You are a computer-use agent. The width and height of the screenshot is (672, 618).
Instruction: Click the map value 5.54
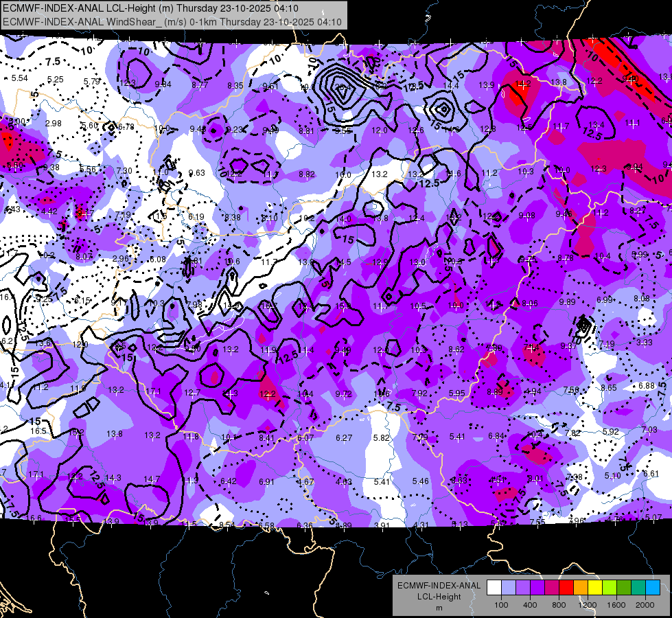pyautogui.click(x=19, y=78)
